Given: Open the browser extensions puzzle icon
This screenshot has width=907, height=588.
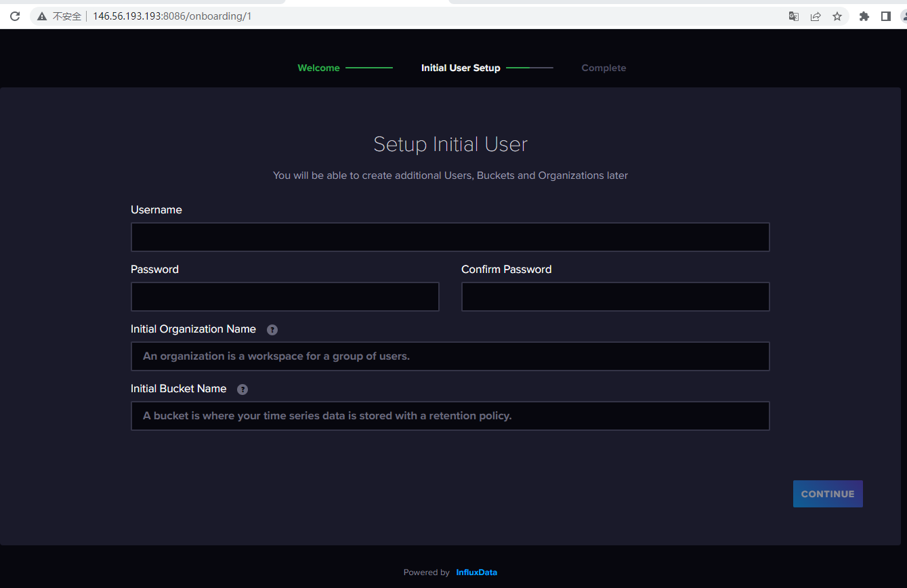Looking at the screenshot, I should [x=864, y=16].
